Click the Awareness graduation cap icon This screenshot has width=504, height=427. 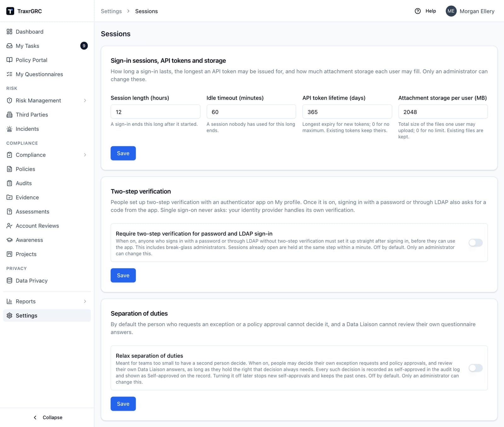(x=9, y=240)
